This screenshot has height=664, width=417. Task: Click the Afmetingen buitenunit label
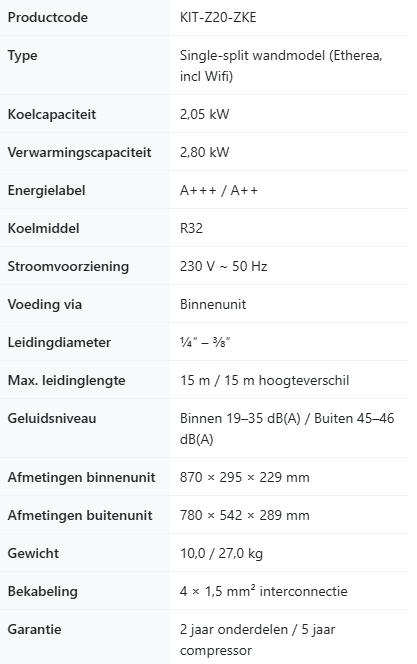(80, 515)
